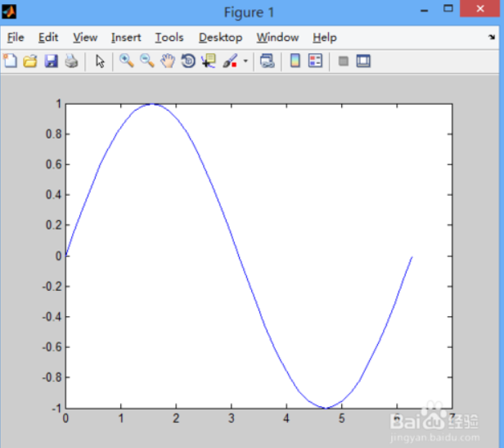This screenshot has height=448, width=504.
Task: Open the Window menu
Action: point(277,38)
